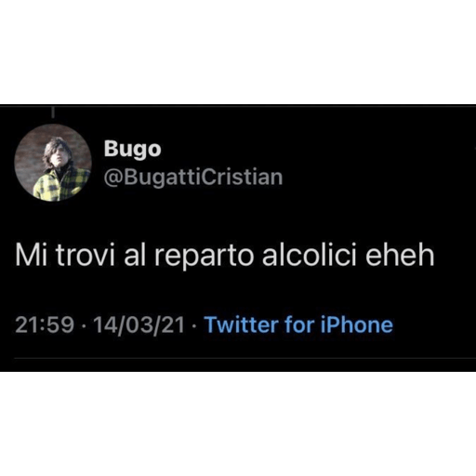This screenshot has height=476, width=476.
Task: Click the word iPhone in the source label
Action: pos(357,324)
